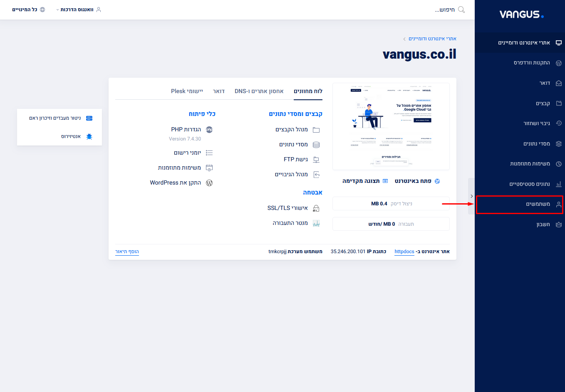Click the user avatar icon in top bar
Screen dimensions: 565x392
coord(99,10)
